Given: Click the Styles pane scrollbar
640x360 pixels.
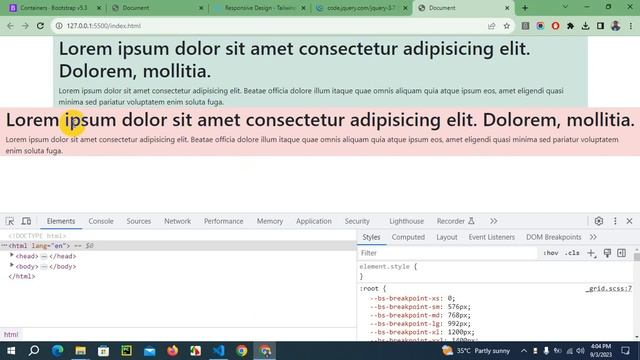Looking at the screenshot, I should pyautogui.click(x=637, y=256).
